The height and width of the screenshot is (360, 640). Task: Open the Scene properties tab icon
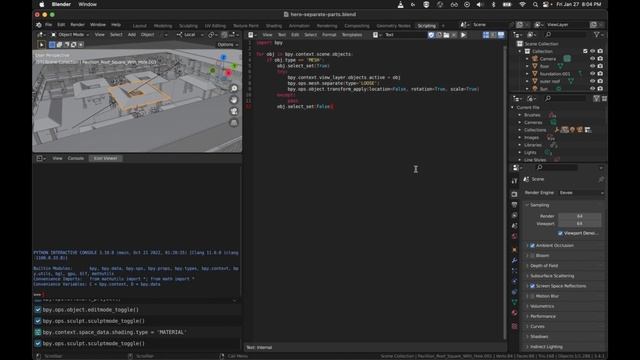point(514,226)
